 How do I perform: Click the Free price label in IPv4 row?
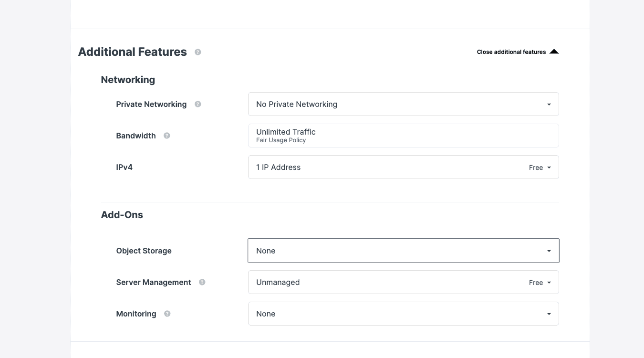(x=536, y=168)
